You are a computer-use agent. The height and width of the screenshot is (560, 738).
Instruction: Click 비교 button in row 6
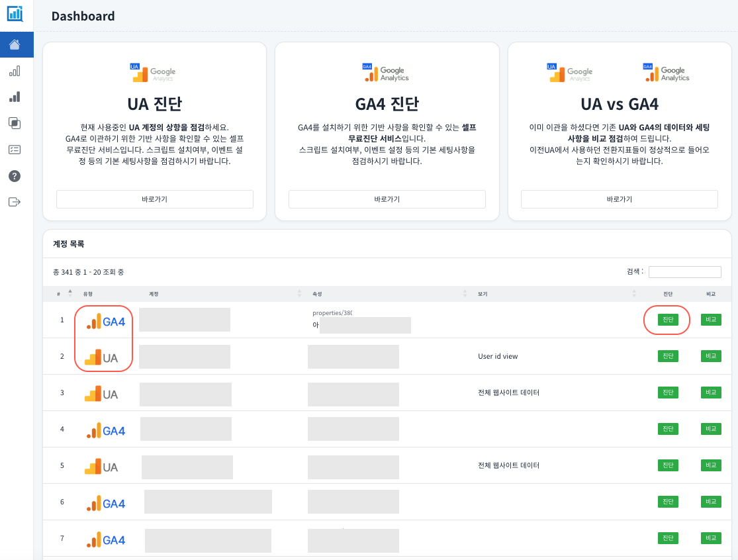[711, 502]
